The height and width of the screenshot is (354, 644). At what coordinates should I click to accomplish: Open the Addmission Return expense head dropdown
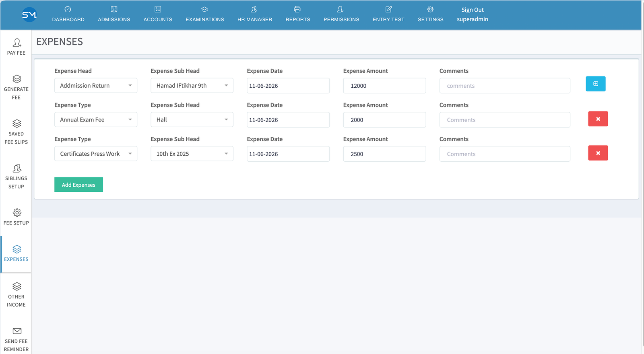click(96, 86)
